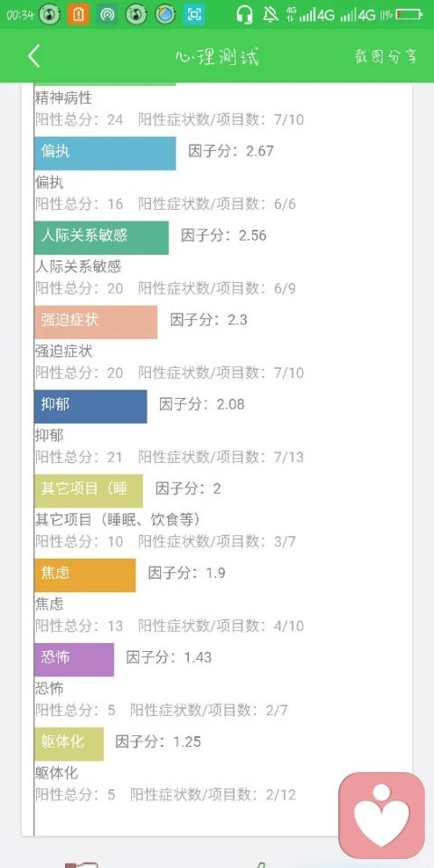Image resolution: width=434 pixels, height=868 pixels.
Task: Select the green 人际关系敏感 bar
Action: (101, 238)
